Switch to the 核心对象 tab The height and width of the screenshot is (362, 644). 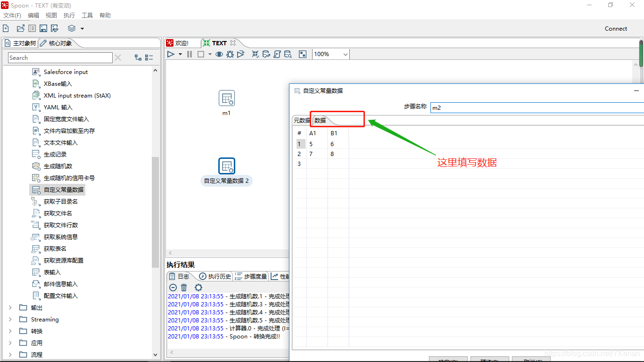click(x=56, y=43)
